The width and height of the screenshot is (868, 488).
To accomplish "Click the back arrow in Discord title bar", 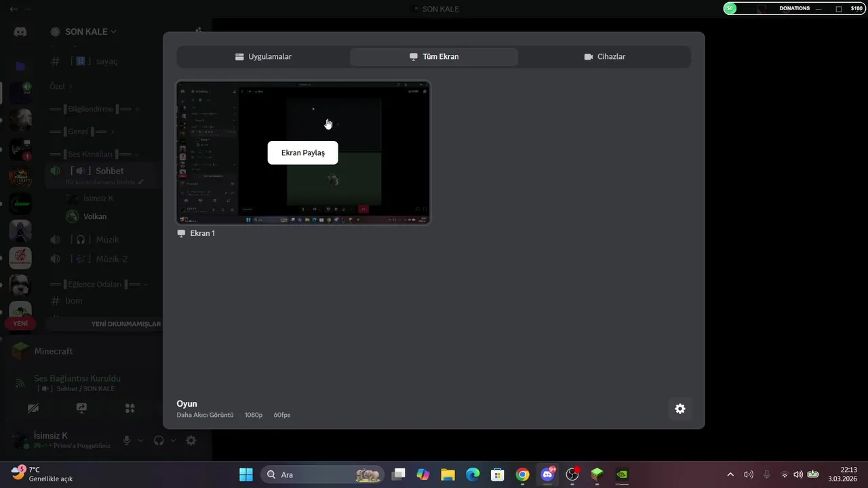I will [x=14, y=9].
